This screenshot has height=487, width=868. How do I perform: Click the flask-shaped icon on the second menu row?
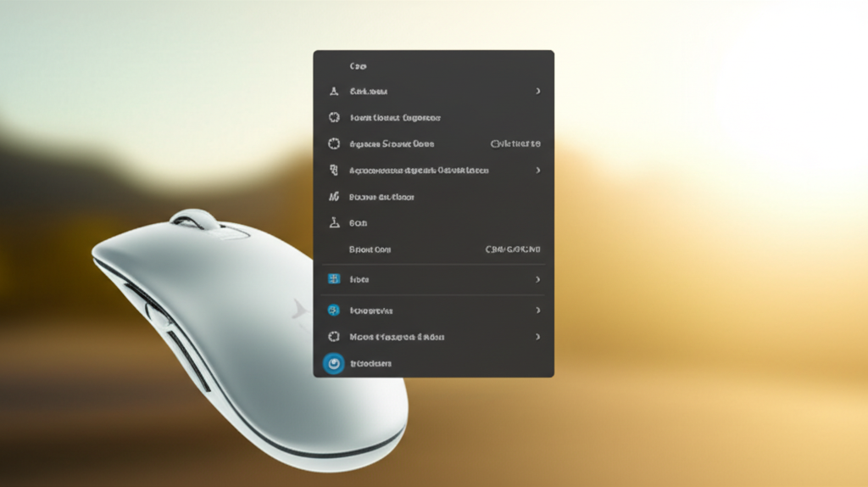pyautogui.click(x=333, y=91)
